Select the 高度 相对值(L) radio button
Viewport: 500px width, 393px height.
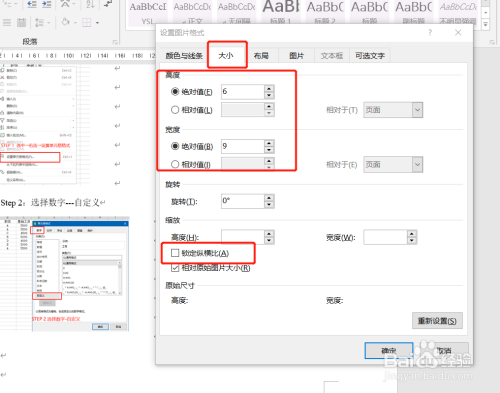175,110
